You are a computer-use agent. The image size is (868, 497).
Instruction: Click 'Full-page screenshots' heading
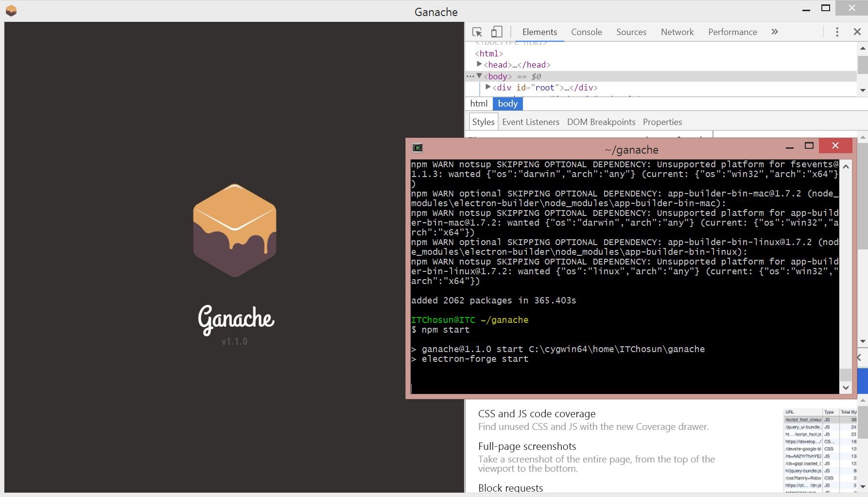(x=527, y=446)
